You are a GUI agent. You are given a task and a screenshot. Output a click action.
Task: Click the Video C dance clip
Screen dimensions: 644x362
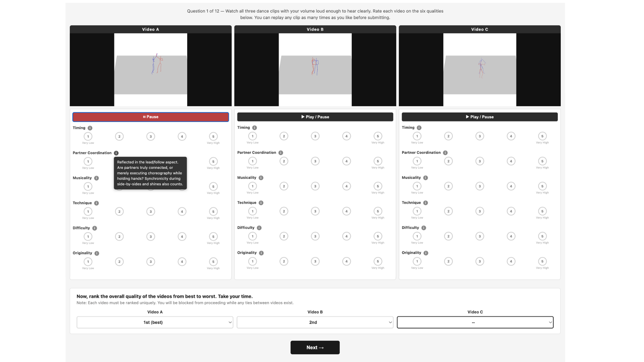pyautogui.click(x=480, y=70)
